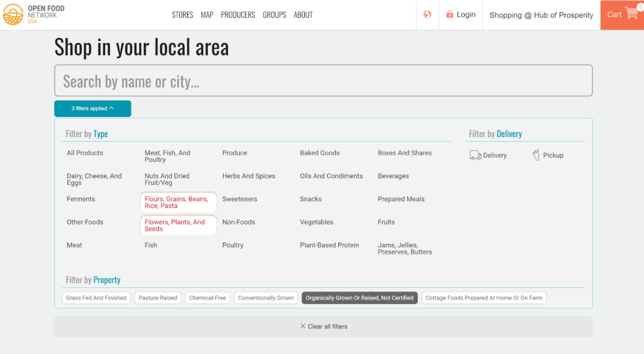Open the Cart button
644x354 pixels.
tap(622, 15)
